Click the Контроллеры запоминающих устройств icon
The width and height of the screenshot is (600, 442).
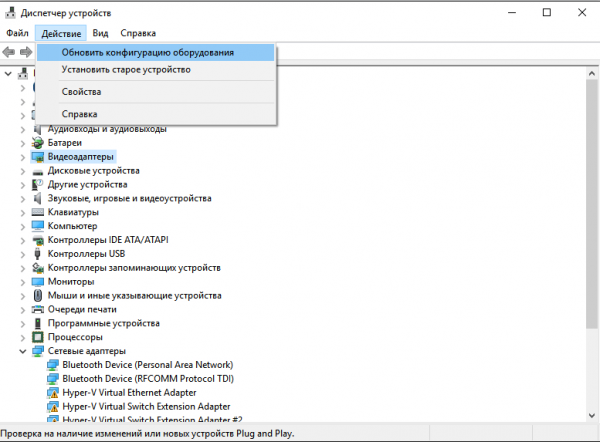tap(38, 268)
